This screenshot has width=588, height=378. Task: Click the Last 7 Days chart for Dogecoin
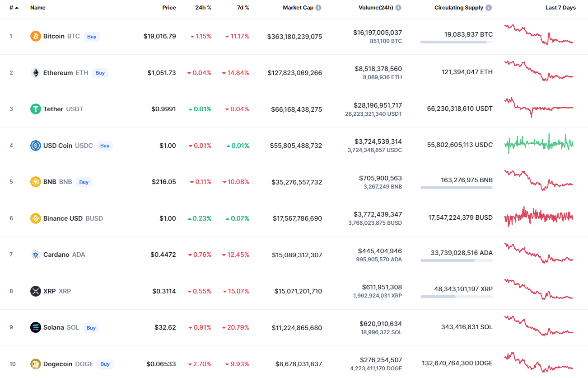point(538,363)
